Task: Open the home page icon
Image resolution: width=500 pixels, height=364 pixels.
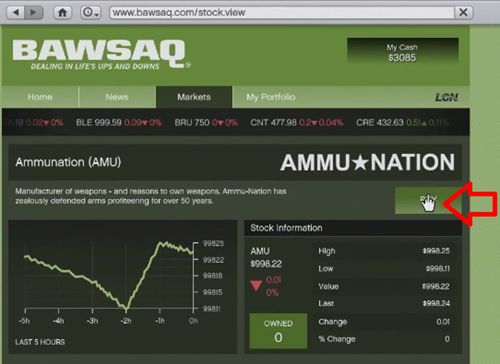Action: 62,13
